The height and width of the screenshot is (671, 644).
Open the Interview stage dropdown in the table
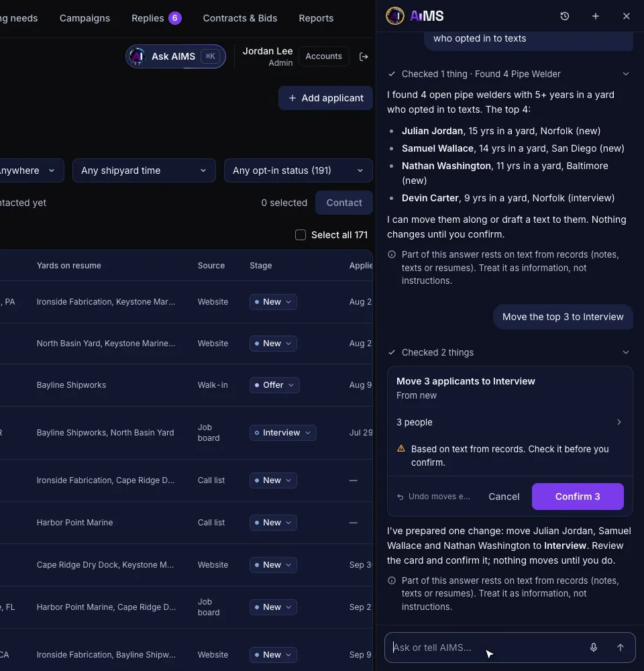(x=283, y=433)
